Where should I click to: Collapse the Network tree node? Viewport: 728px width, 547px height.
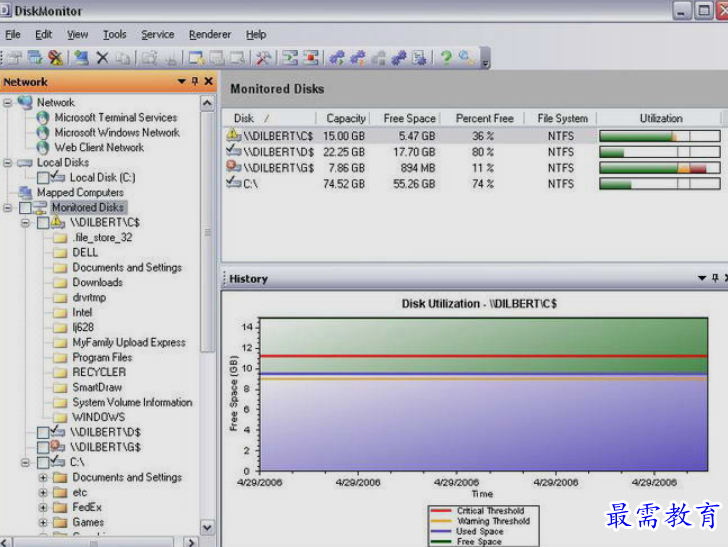[x=7, y=103]
